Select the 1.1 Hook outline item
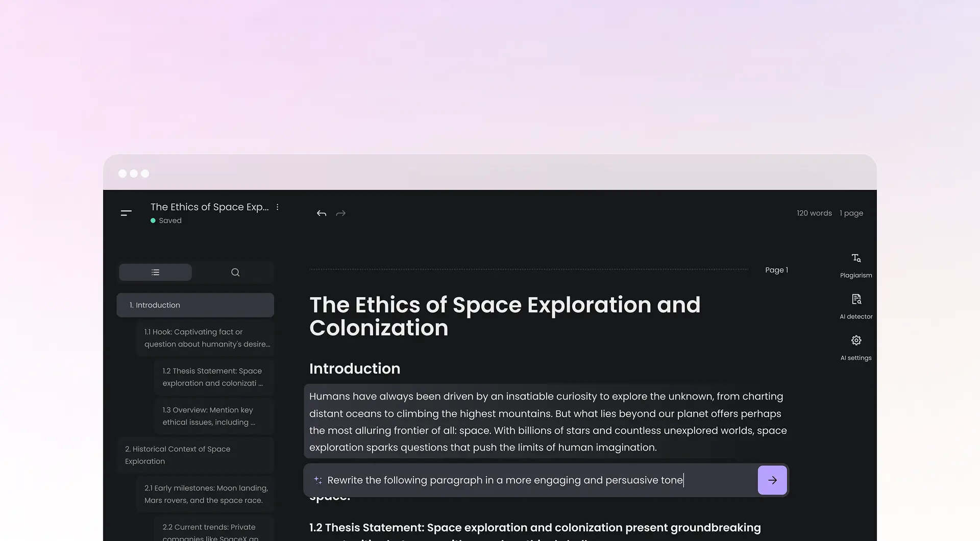The height and width of the screenshot is (541, 980). pyautogui.click(x=206, y=338)
